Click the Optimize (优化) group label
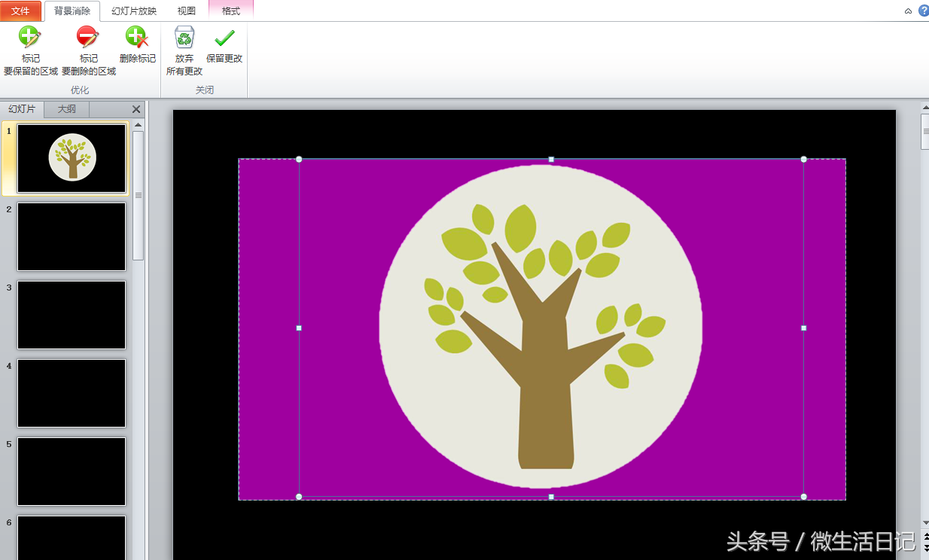This screenshot has height=560, width=929. pos(80,90)
